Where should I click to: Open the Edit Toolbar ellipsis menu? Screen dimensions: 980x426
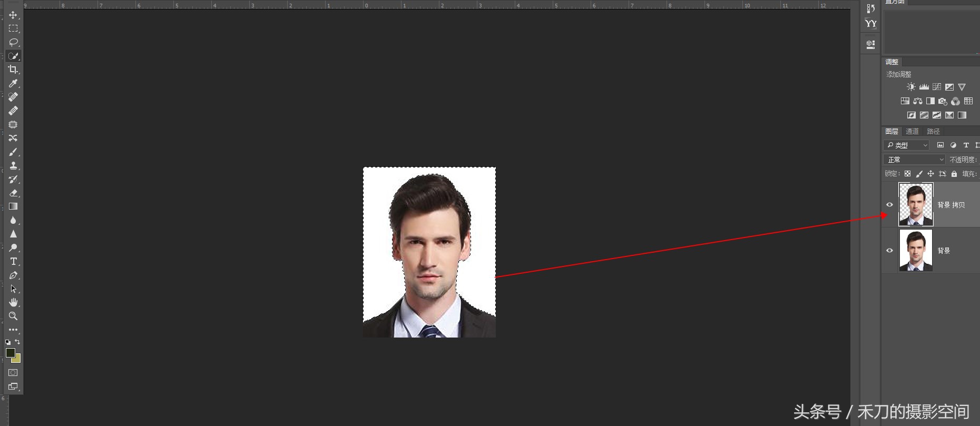click(13, 330)
